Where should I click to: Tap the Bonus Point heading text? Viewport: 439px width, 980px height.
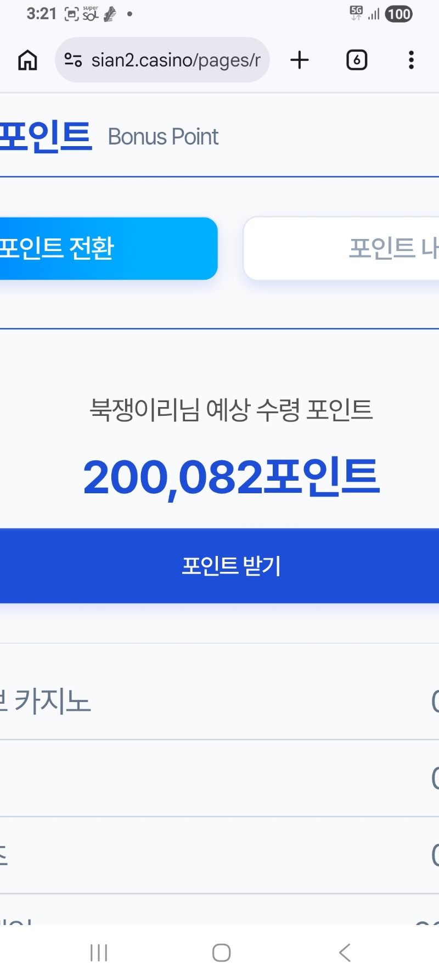point(163,137)
